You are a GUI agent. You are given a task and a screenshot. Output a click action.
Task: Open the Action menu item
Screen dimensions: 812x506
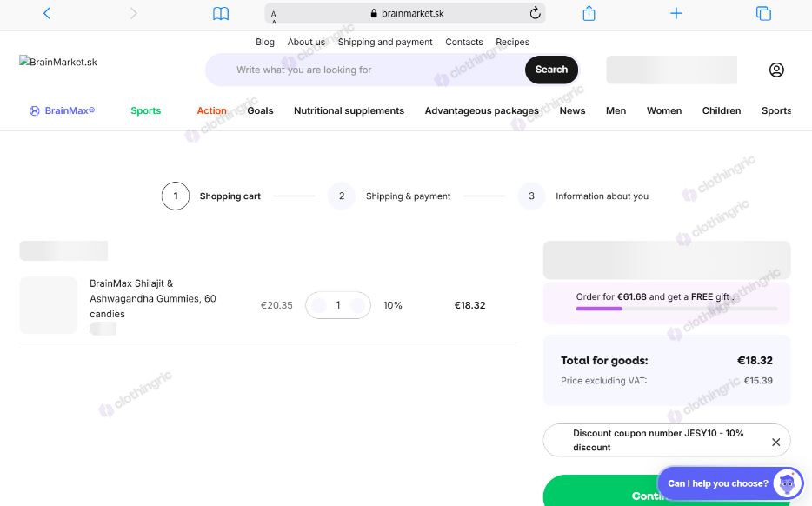pos(211,110)
